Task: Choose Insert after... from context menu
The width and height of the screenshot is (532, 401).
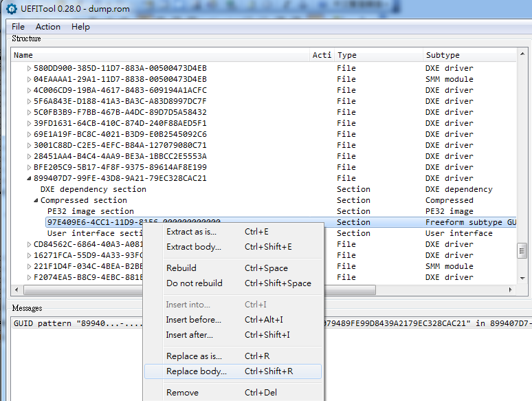Action: pyautogui.click(x=233, y=335)
